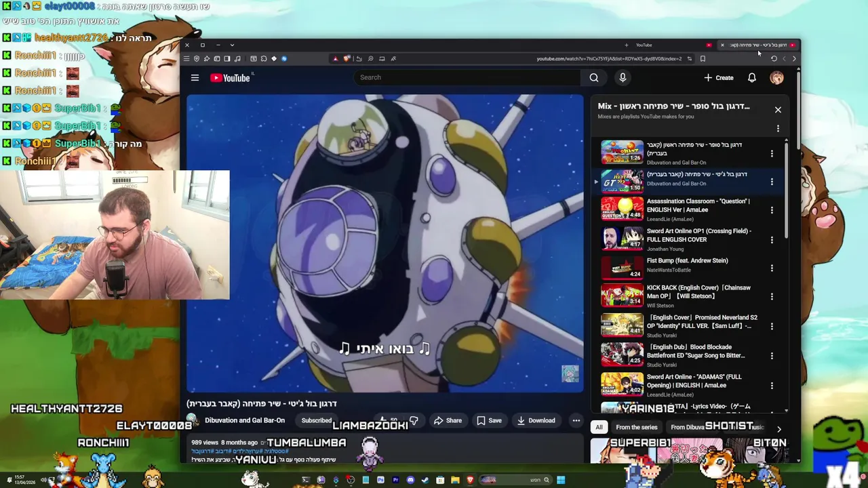Open options for Assassination Classroom playlist item

(772, 210)
